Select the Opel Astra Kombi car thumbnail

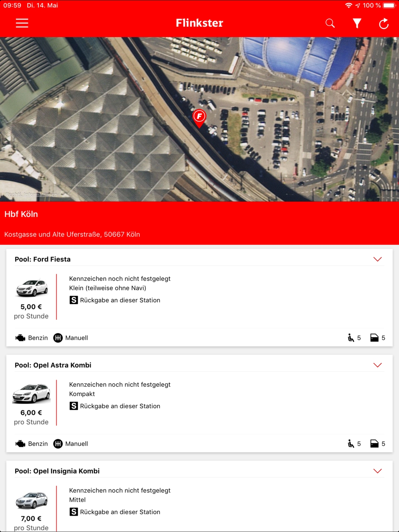coord(32,394)
